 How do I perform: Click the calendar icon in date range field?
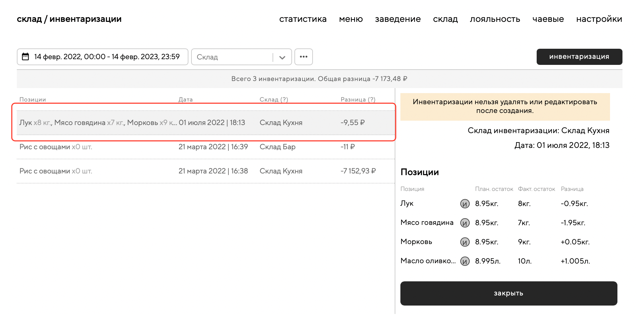[26, 56]
